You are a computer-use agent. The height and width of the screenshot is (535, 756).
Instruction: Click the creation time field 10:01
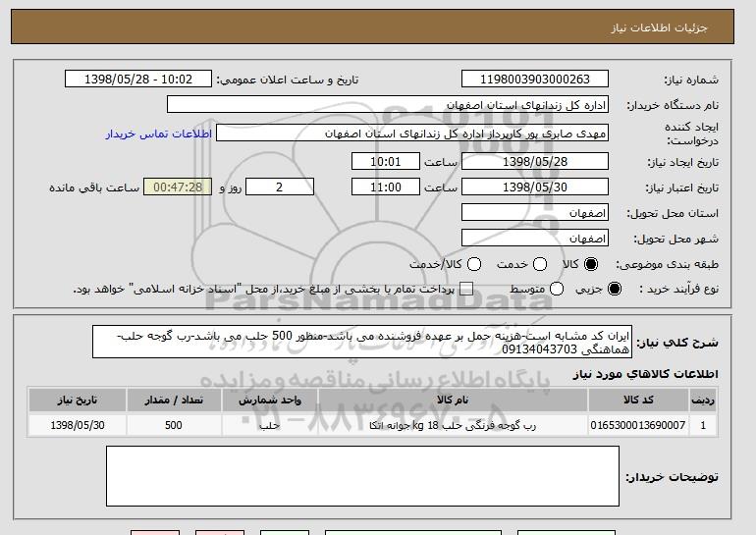[386, 161]
